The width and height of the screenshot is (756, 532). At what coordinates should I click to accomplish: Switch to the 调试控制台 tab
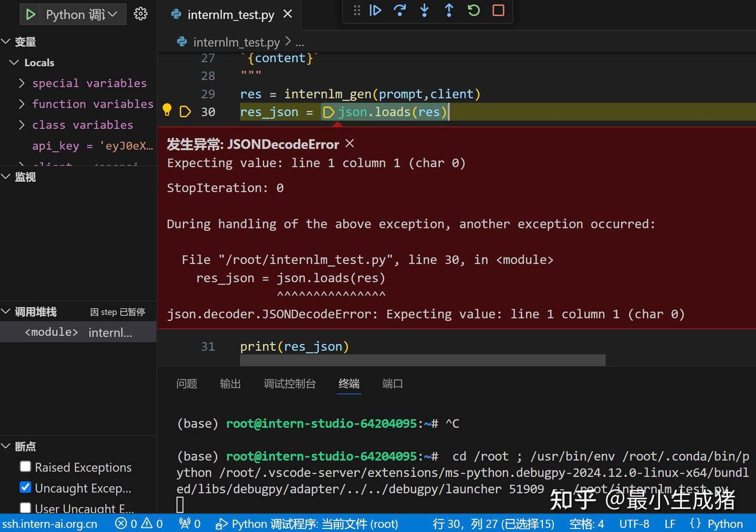[290, 384]
